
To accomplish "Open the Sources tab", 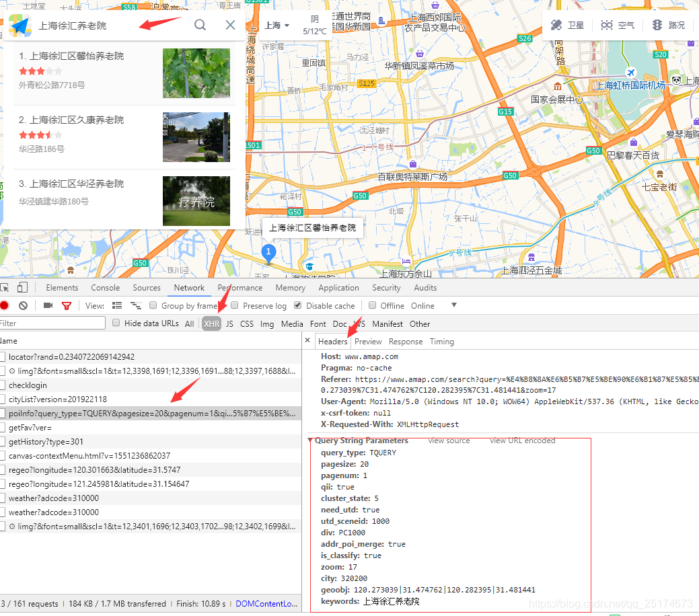I will (x=146, y=288).
